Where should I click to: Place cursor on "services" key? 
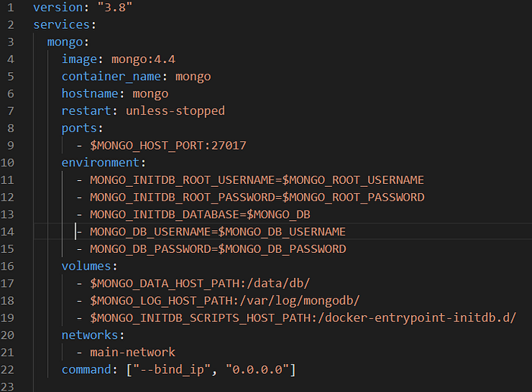[x=62, y=24]
